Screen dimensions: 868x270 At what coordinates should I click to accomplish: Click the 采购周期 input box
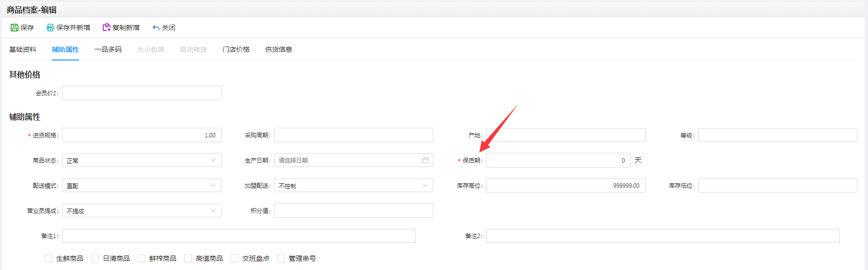(354, 135)
